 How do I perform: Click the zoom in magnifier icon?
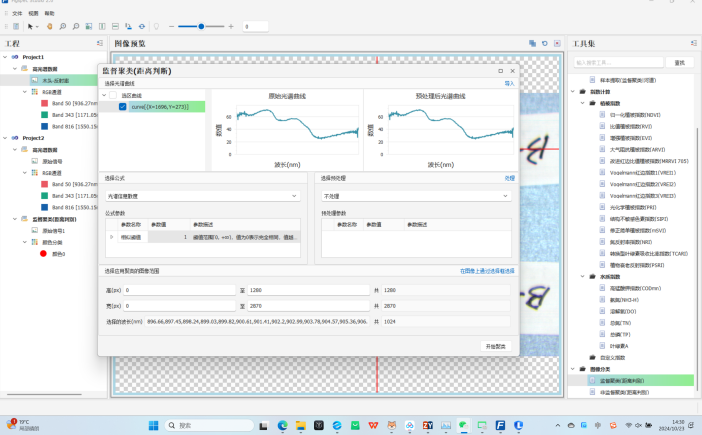pos(63,26)
